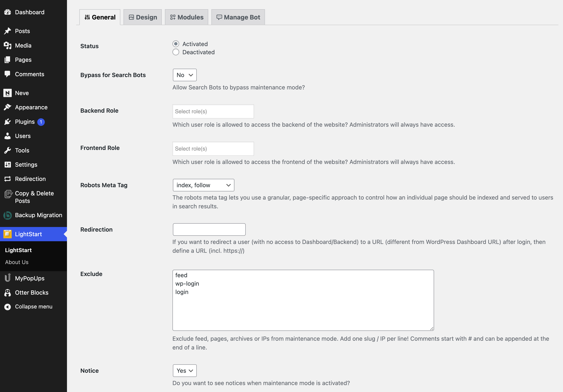Image resolution: width=563 pixels, height=392 pixels.
Task: Select the Deactivated status radio button
Action: click(176, 52)
